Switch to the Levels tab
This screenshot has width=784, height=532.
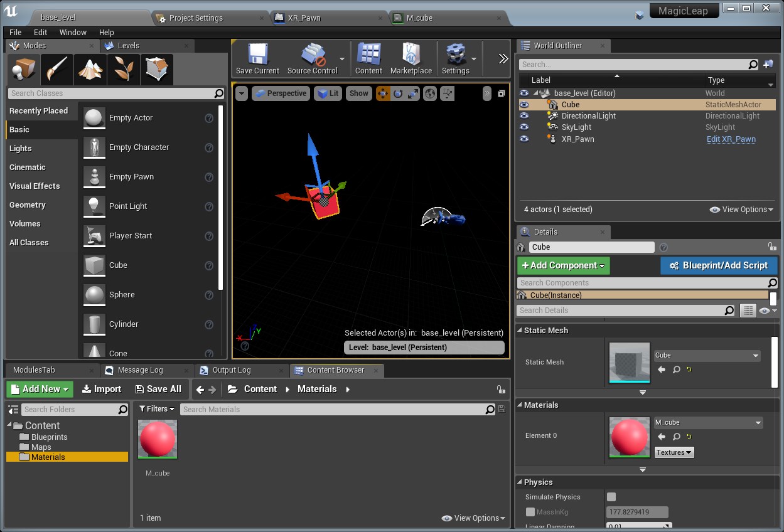click(x=129, y=46)
